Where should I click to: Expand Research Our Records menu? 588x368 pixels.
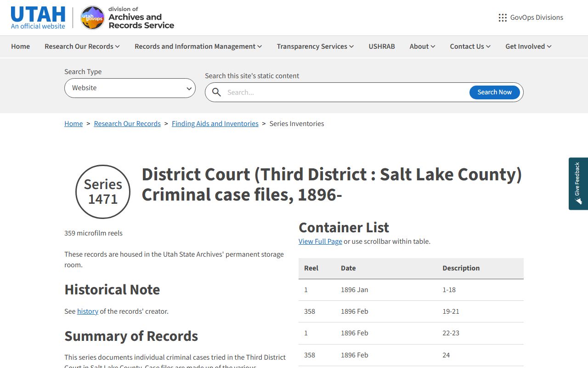(82, 46)
